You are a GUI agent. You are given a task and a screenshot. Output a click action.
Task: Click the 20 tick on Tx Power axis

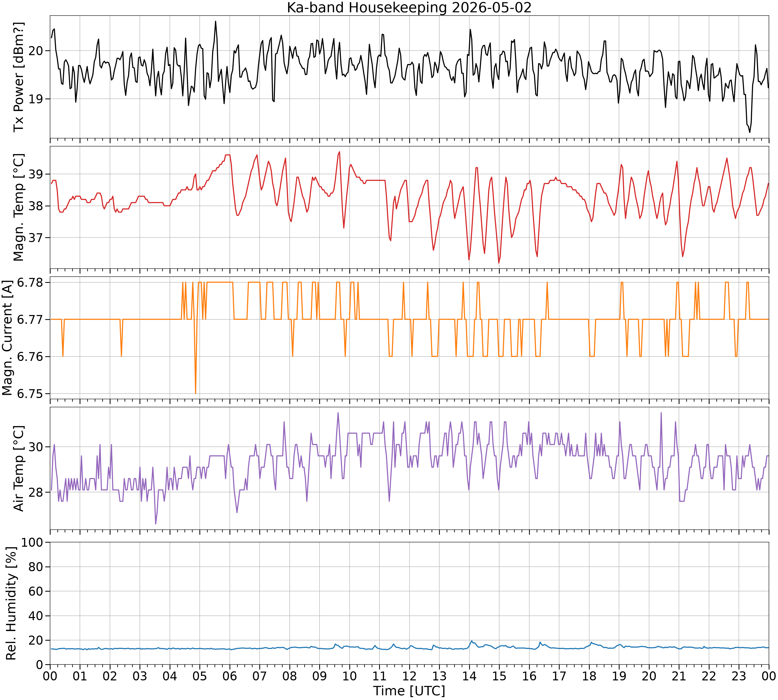[x=37, y=51]
